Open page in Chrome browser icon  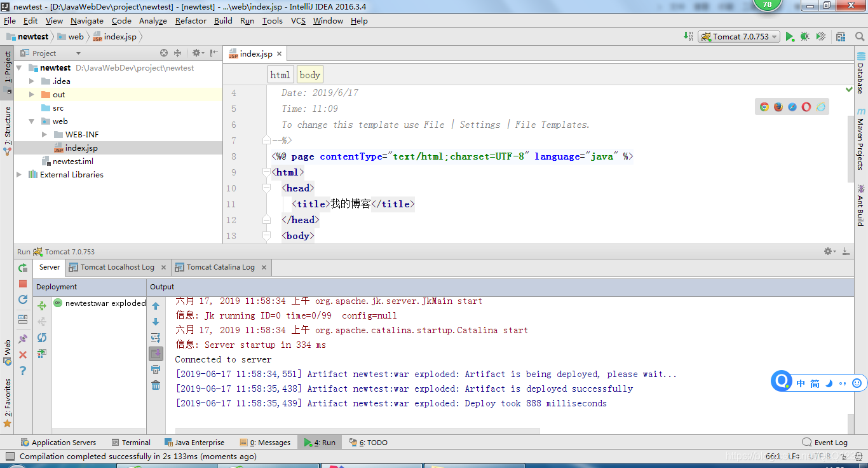764,107
